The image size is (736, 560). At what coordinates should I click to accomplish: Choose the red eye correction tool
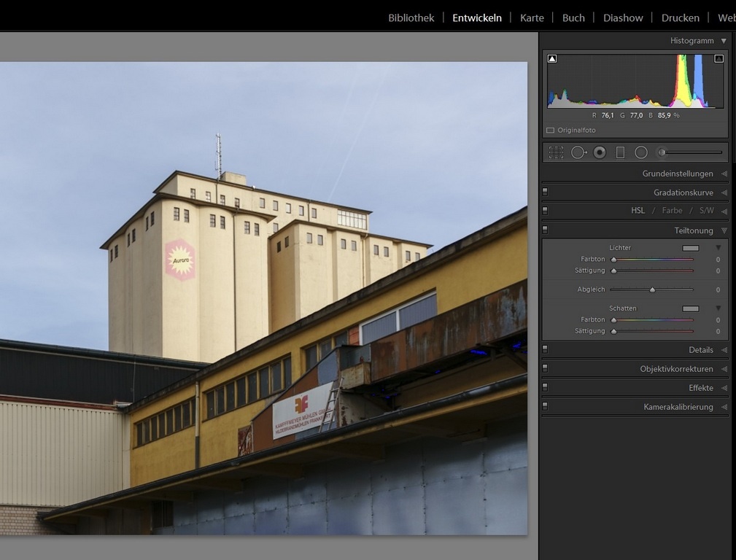[x=600, y=152]
